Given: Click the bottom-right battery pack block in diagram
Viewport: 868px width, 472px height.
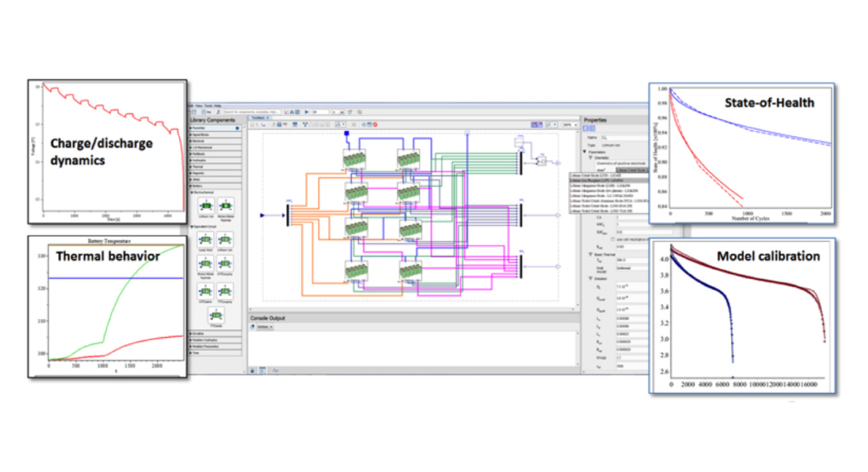Looking at the screenshot, I should click(x=408, y=270).
